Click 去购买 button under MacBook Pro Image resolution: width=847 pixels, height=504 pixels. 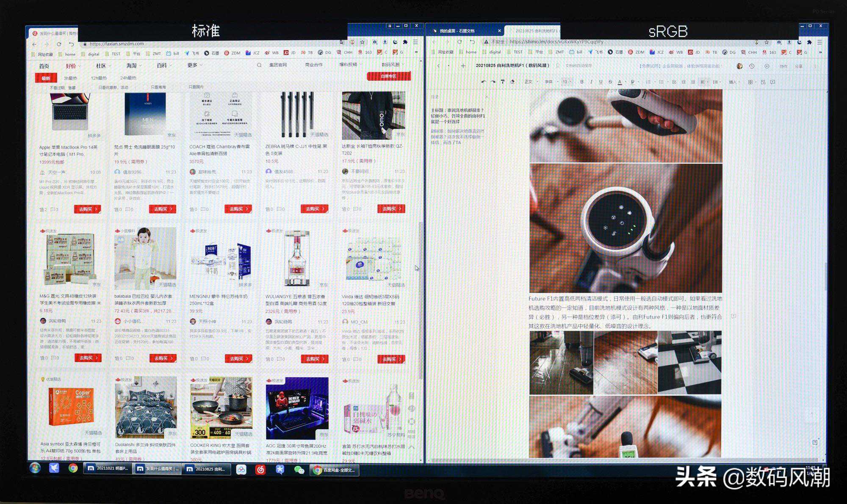[x=87, y=209]
